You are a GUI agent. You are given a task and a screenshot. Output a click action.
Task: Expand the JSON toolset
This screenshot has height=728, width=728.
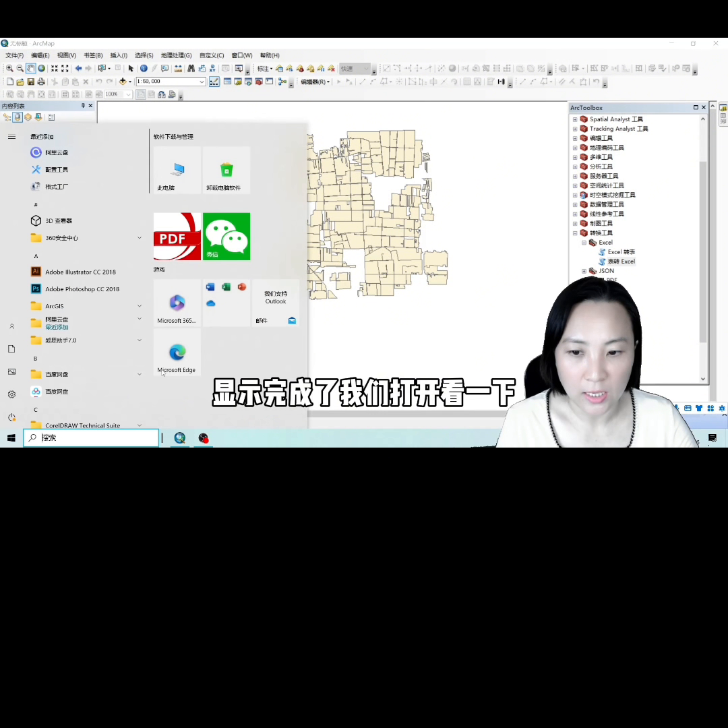584,271
